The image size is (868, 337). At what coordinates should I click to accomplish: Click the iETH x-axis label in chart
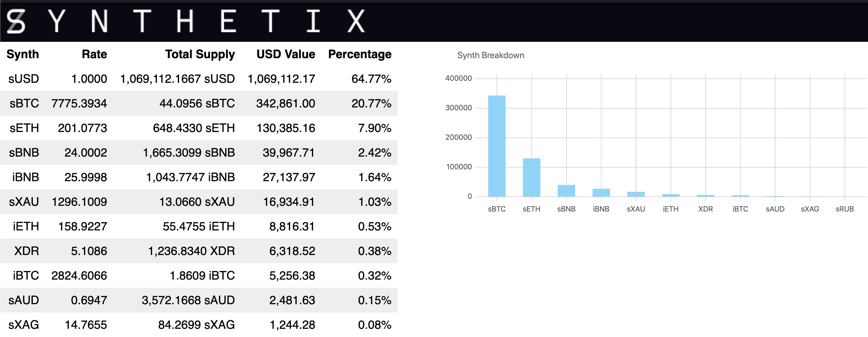pyautogui.click(x=670, y=209)
